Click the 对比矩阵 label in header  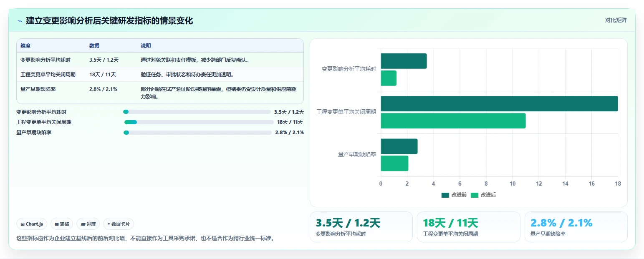pos(616,20)
